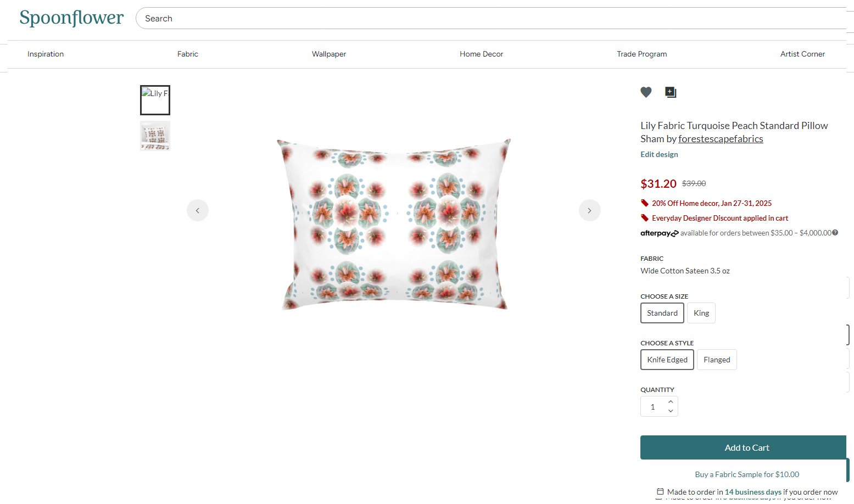Open Afterpay order limit info tooltip

tap(835, 232)
